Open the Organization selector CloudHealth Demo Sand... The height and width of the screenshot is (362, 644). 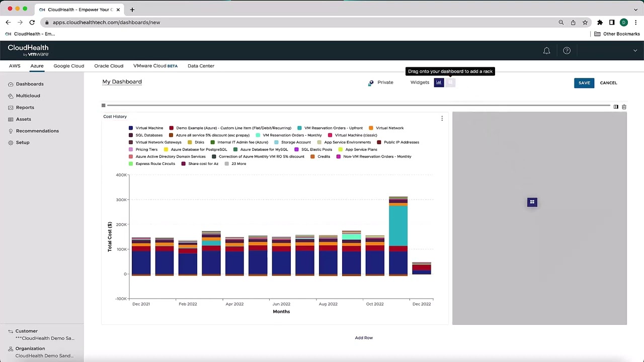pos(44,355)
